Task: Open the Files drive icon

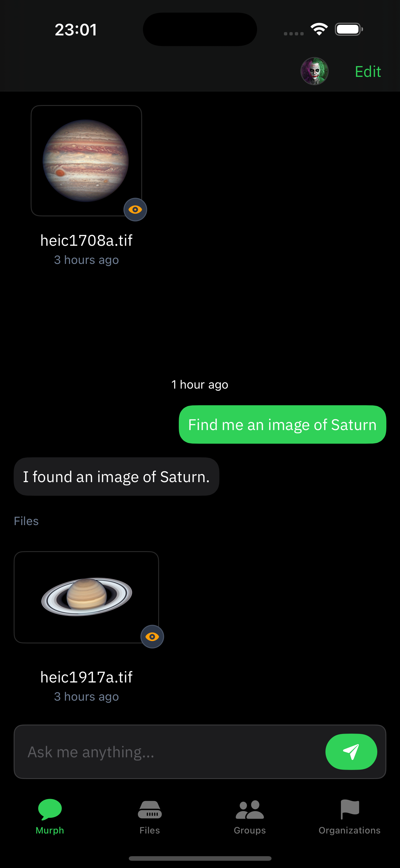Action: (150, 809)
